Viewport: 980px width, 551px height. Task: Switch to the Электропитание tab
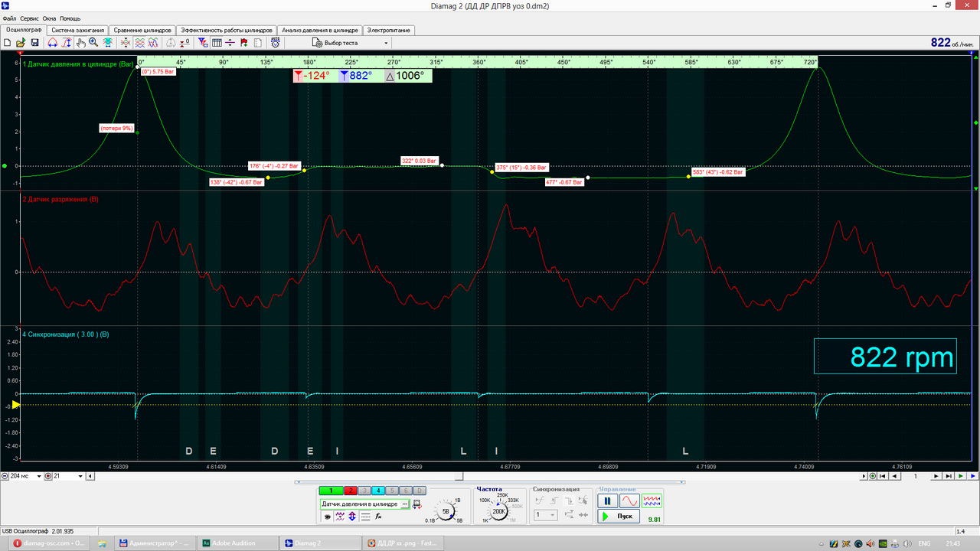tap(389, 30)
